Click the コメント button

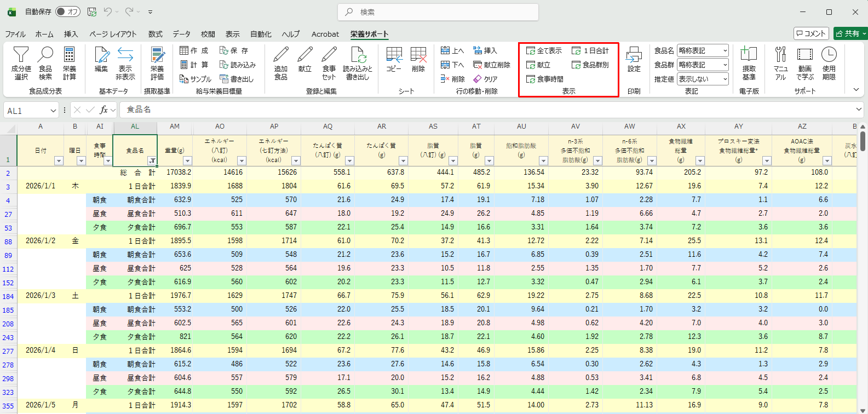click(810, 33)
